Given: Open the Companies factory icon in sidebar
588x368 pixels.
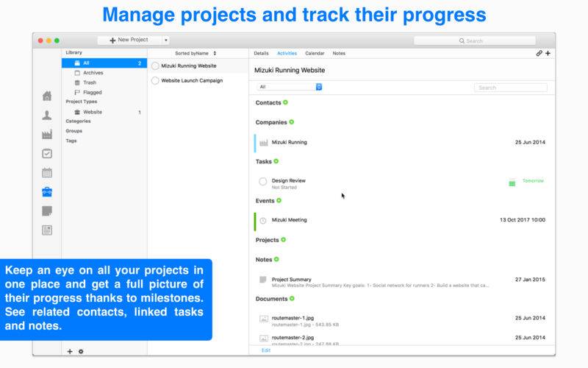Looking at the screenshot, I should click(x=47, y=135).
